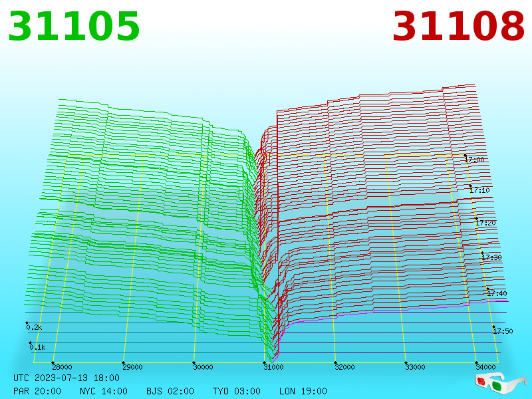
Task: Click the 33000 price axis label
Action: (x=415, y=367)
